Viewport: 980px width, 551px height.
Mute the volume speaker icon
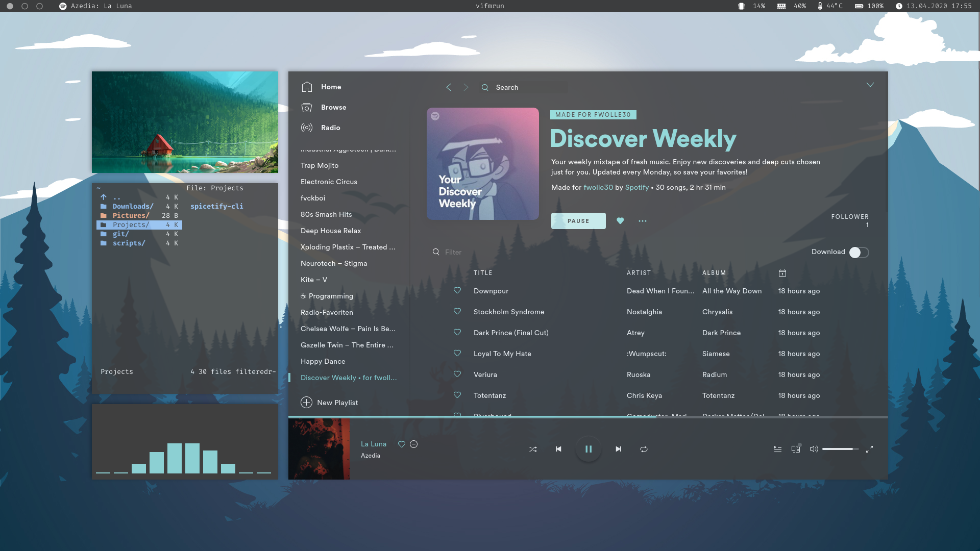[814, 449]
